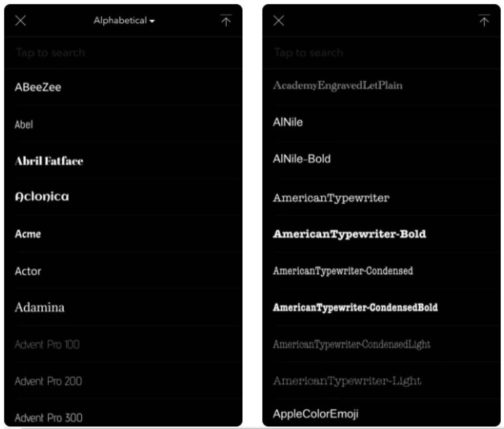This screenshot has width=504, height=429.
Task: Choose the AcademyEngravedLetPlain font
Action: tap(338, 85)
